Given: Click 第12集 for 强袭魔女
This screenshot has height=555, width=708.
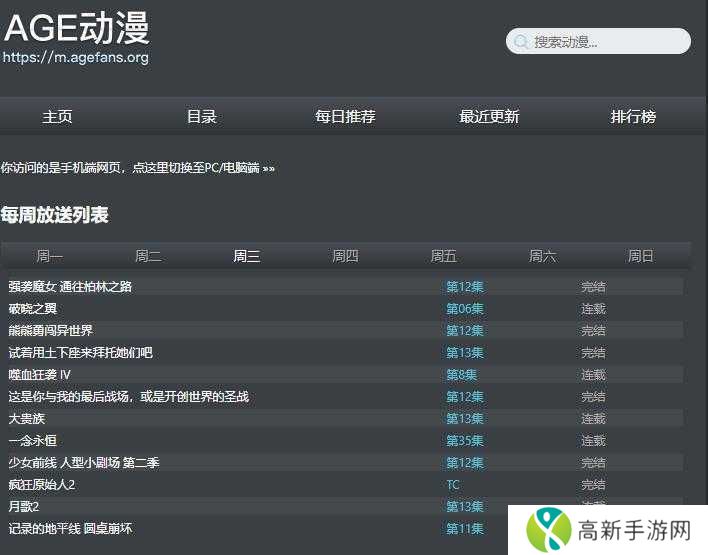Looking at the screenshot, I should click(465, 287).
